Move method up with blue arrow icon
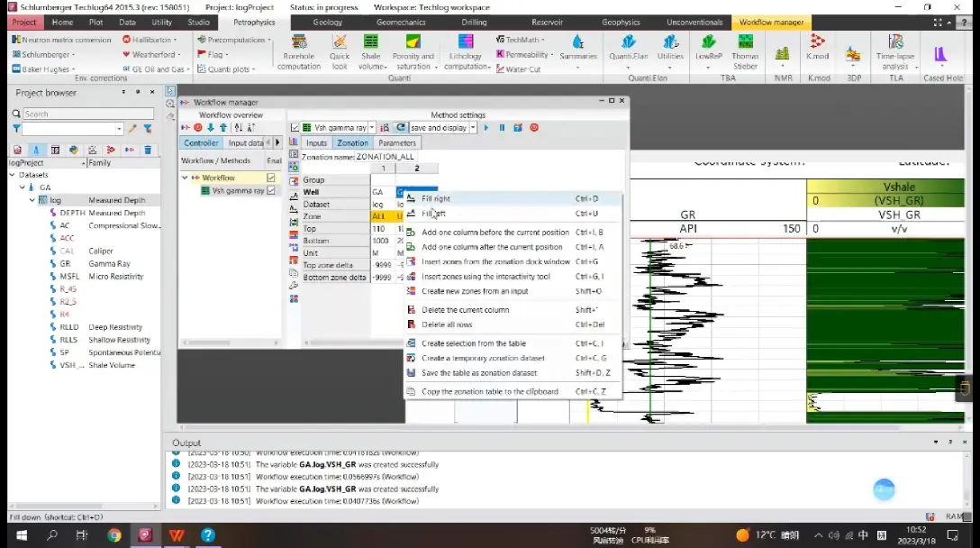Screen dimensions: 980x548 [223, 128]
